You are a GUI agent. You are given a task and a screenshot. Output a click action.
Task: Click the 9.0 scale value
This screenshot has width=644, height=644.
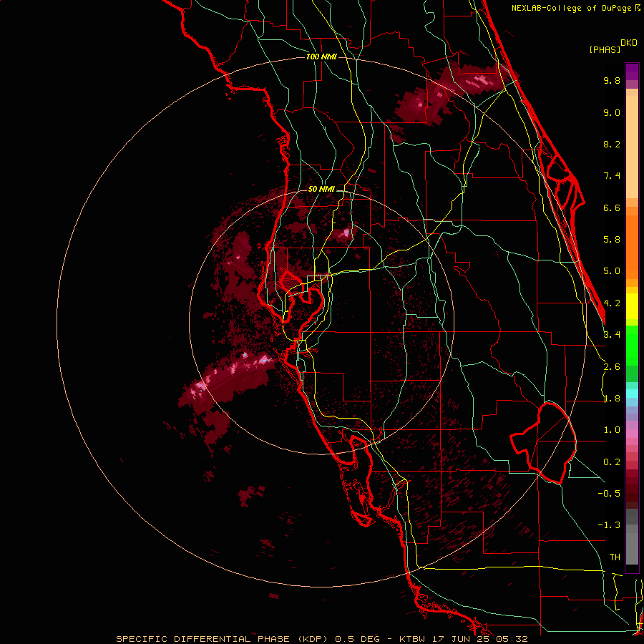[612, 112]
